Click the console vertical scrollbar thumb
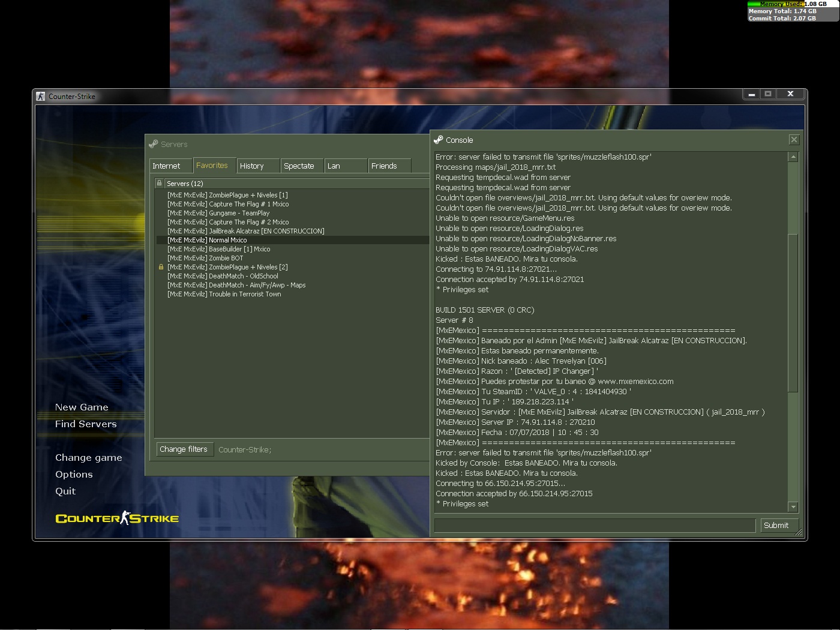The image size is (840, 630). click(x=793, y=312)
